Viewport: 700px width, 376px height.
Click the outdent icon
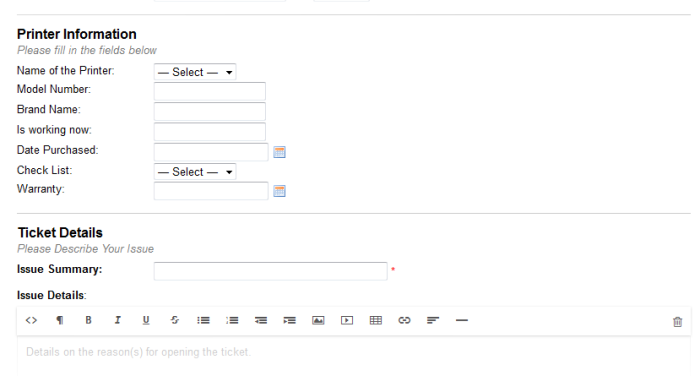coord(261,320)
